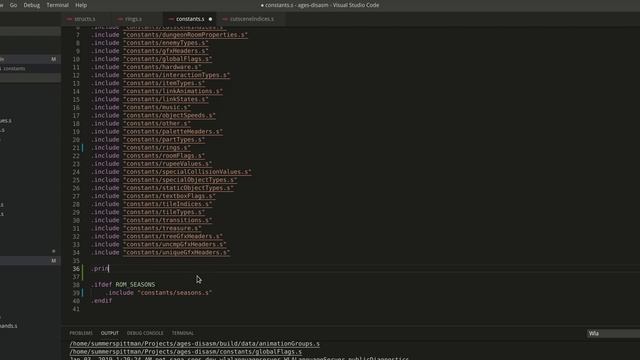Open link "constants/globalFlags.s" on line 10
The width and height of the screenshot is (640, 360).
pyautogui.click(x=167, y=59)
